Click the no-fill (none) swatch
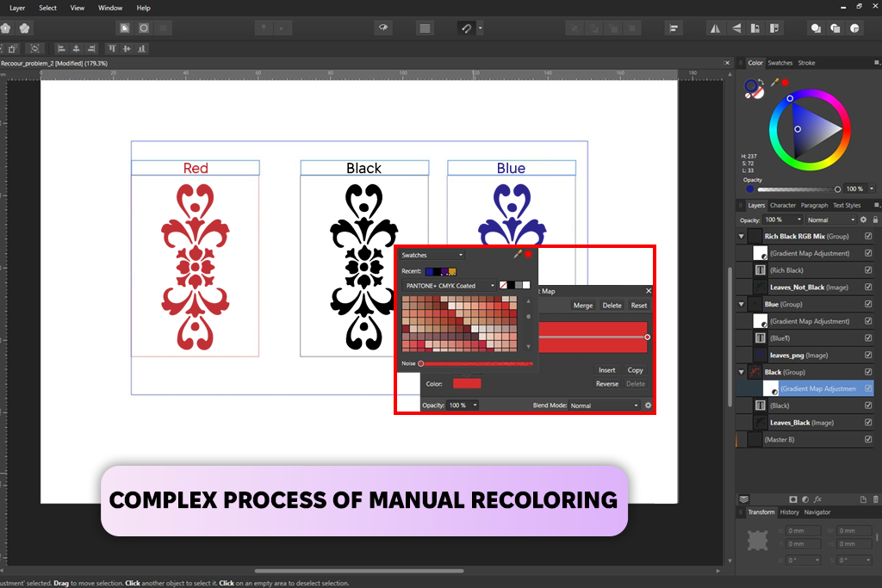 (503, 286)
